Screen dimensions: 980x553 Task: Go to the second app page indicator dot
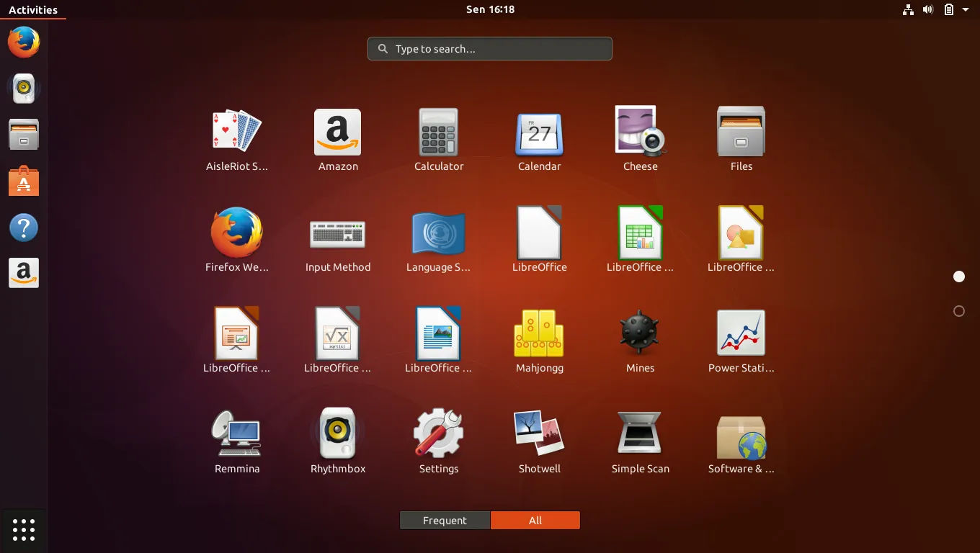pos(959,311)
